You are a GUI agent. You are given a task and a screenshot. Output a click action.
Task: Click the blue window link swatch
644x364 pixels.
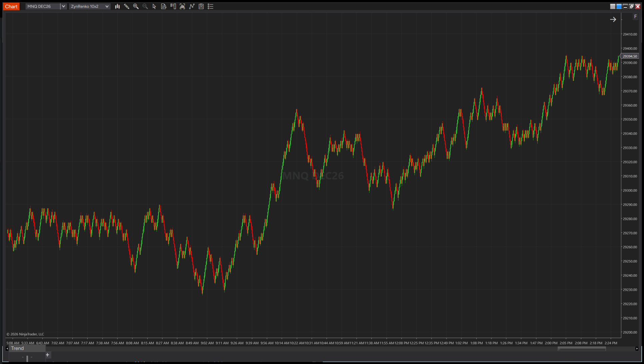[619, 6]
